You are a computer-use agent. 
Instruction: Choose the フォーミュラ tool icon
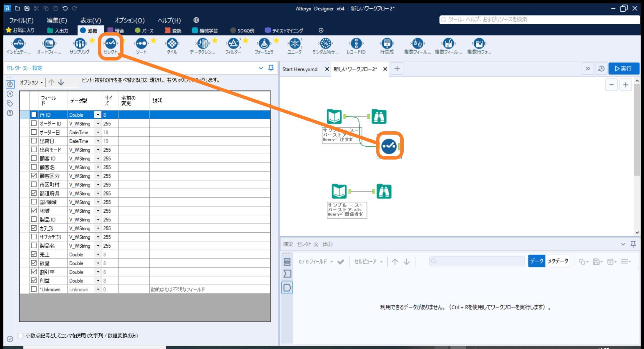(x=264, y=44)
